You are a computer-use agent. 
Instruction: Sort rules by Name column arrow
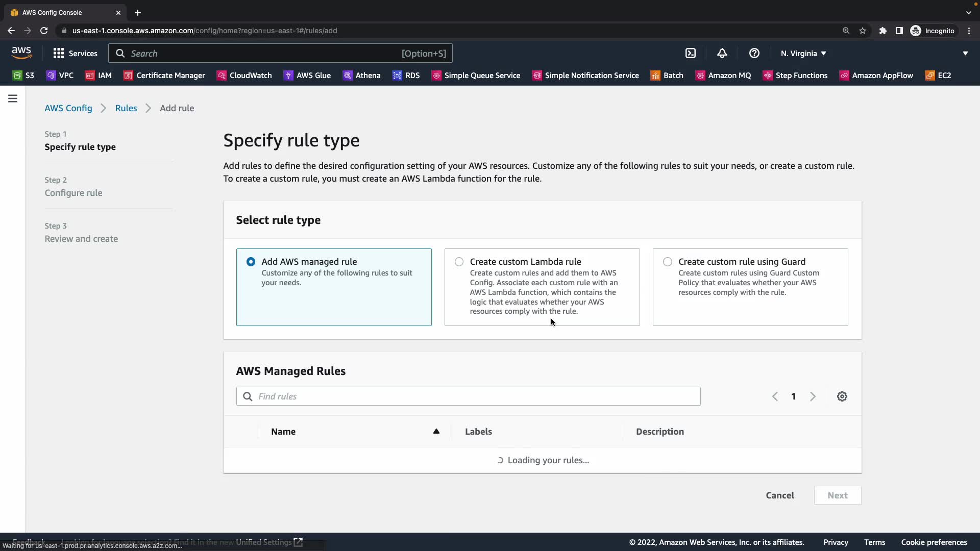tap(436, 431)
